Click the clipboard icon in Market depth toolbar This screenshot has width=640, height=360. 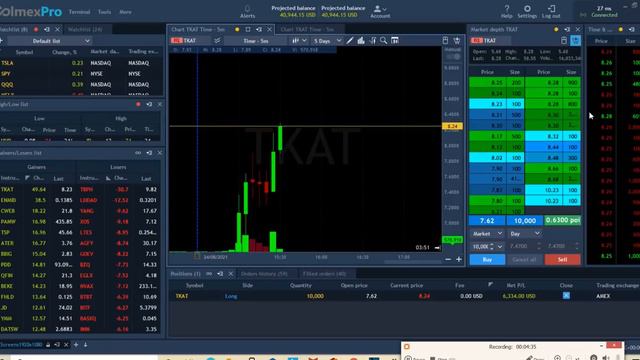564,40
